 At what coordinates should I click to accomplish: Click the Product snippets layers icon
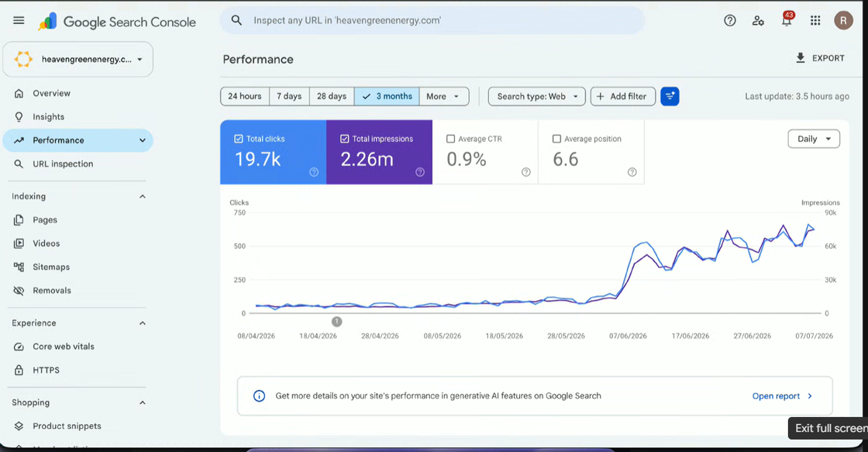[x=19, y=426]
